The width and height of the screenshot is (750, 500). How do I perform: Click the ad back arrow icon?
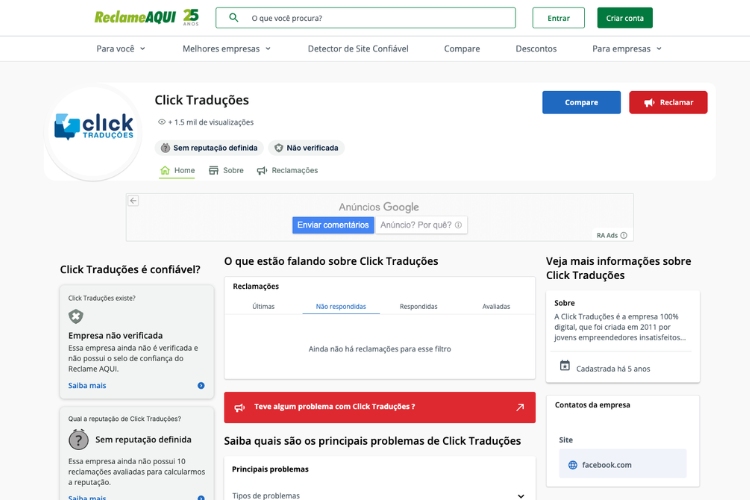tap(133, 200)
